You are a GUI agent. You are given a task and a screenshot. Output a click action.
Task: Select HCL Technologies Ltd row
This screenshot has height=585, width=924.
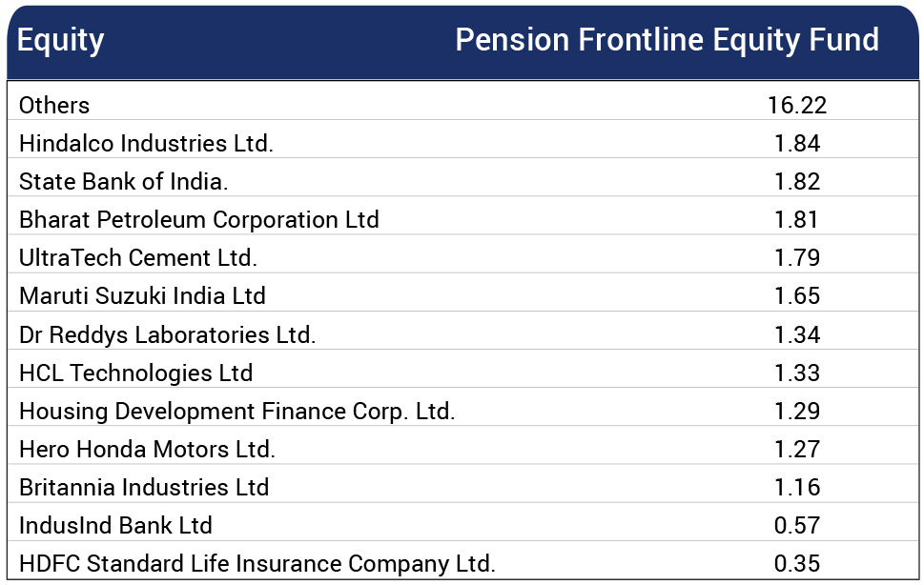tap(462, 373)
